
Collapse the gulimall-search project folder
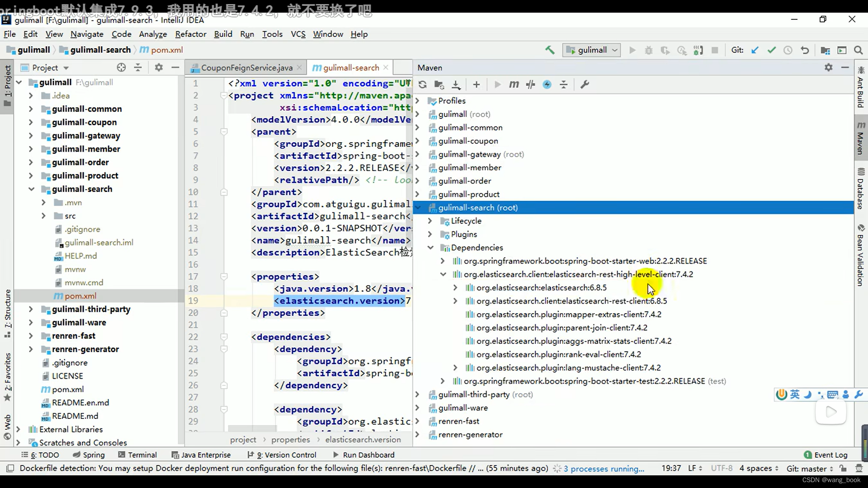click(x=31, y=189)
